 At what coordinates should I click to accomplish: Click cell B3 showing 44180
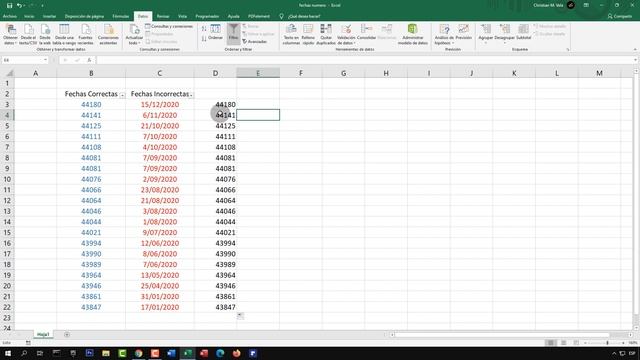pos(91,104)
